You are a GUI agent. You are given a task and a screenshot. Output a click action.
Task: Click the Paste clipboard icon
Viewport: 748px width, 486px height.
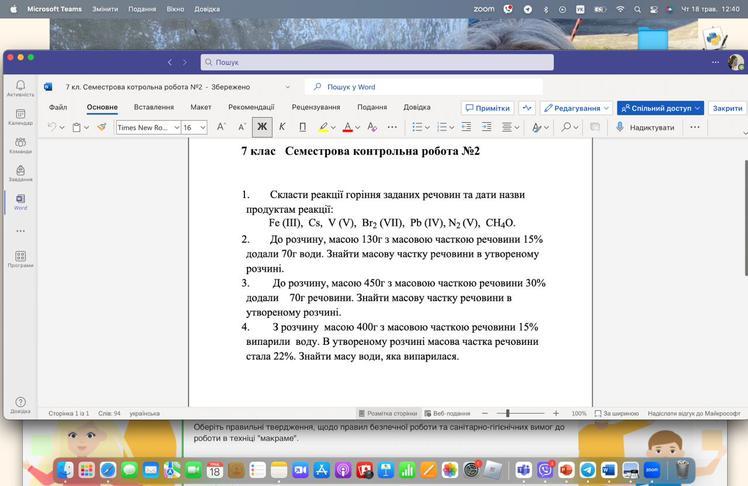pyautogui.click(x=76, y=127)
